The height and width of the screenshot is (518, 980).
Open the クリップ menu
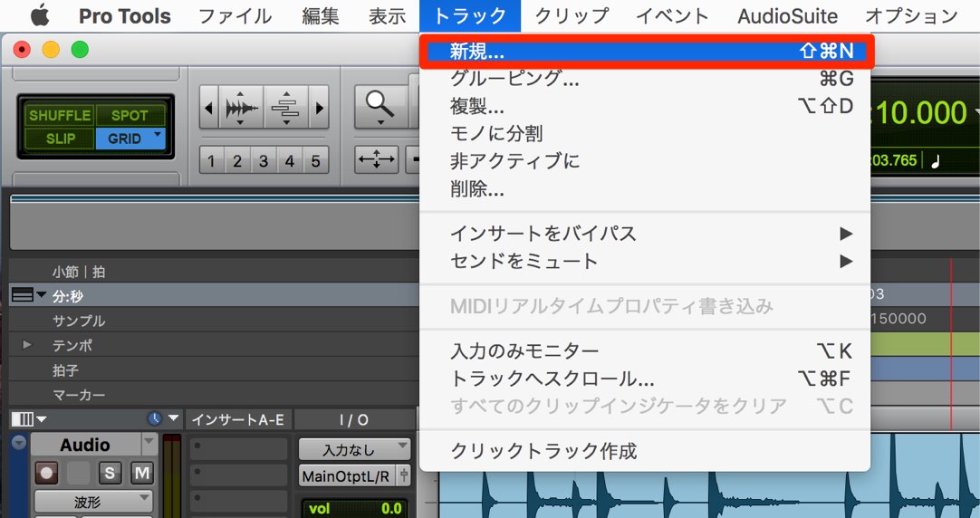click(572, 16)
